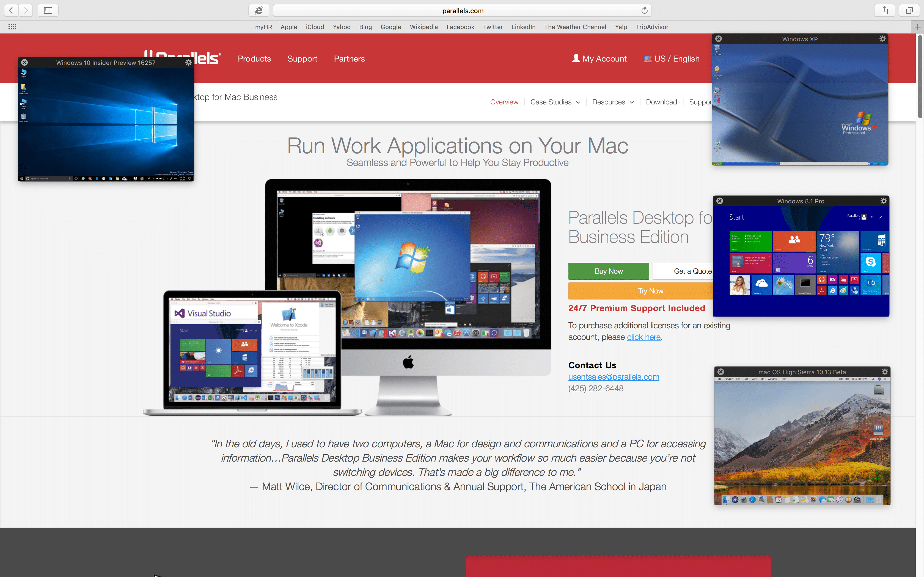Image resolution: width=924 pixels, height=577 pixels.
Task: Open the US / English language selector
Action: click(672, 59)
